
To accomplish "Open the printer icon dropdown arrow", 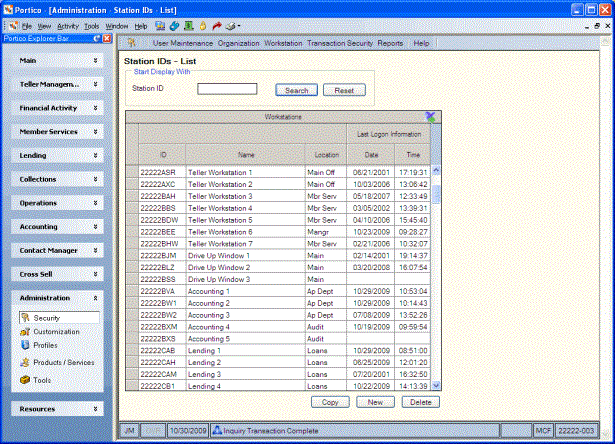I will 238,26.
